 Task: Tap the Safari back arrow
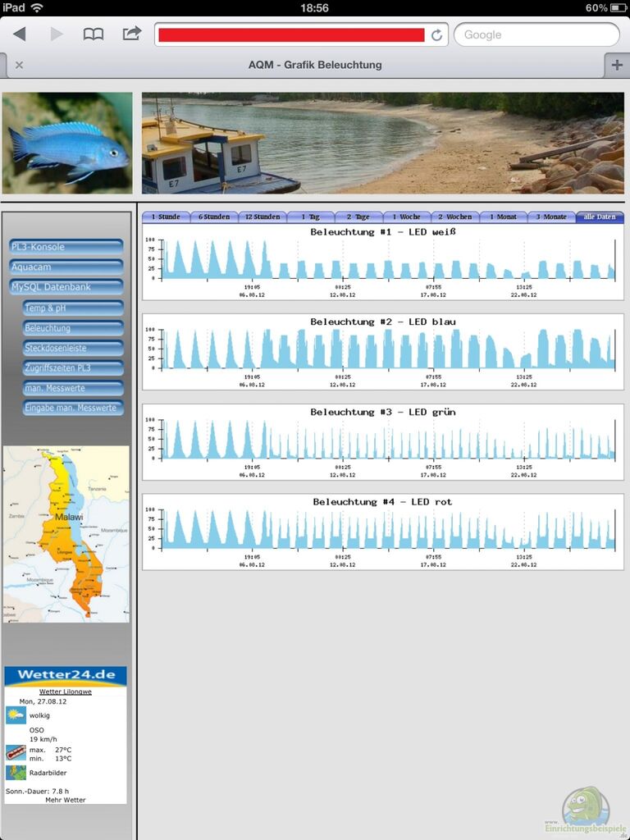coord(20,34)
